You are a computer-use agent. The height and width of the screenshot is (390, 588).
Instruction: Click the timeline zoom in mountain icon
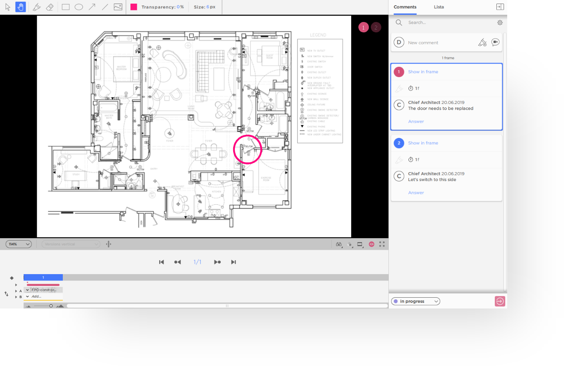[x=60, y=306]
